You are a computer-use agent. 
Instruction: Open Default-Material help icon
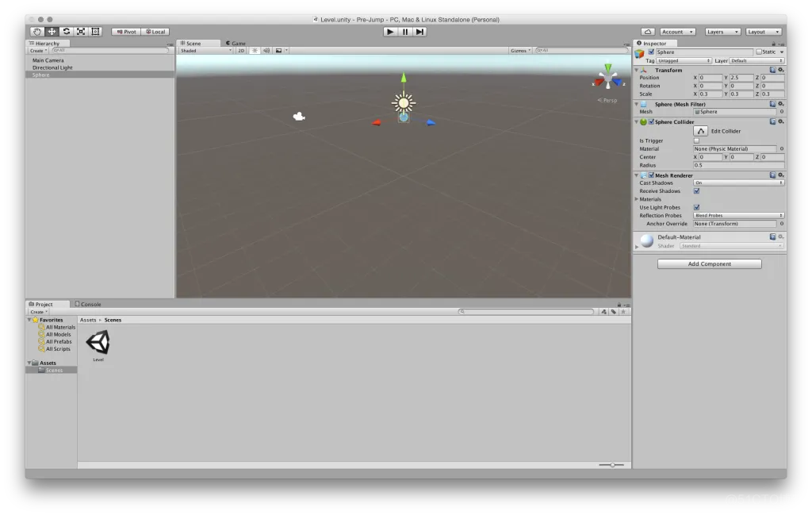tap(772, 236)
